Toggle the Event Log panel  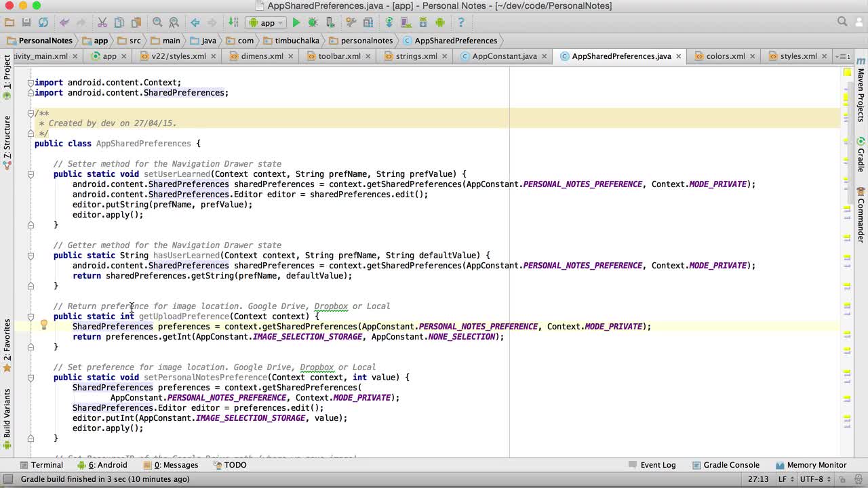click(652, 465)
